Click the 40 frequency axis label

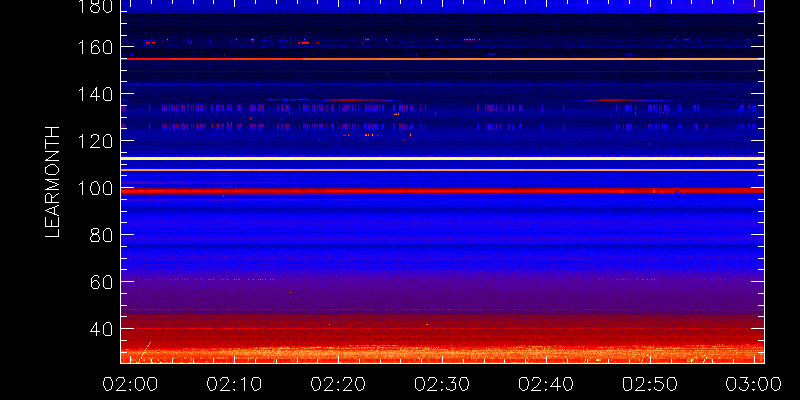click(x=101, y=329)
